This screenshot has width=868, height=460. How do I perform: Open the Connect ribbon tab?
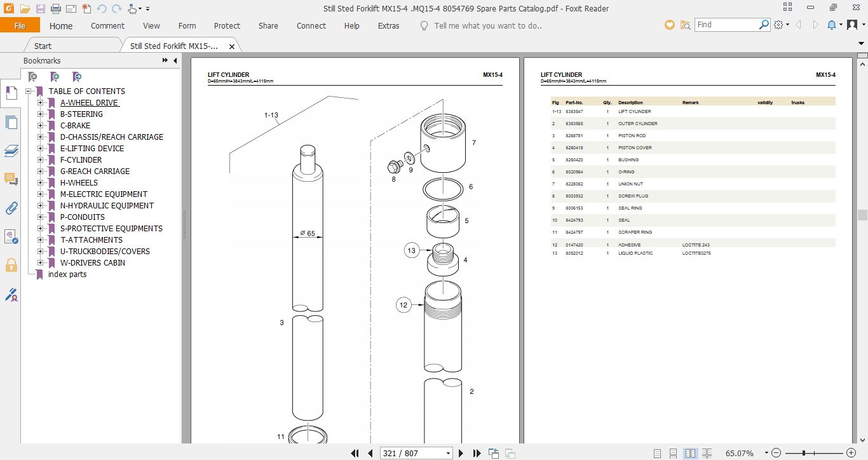pos(311,25)
